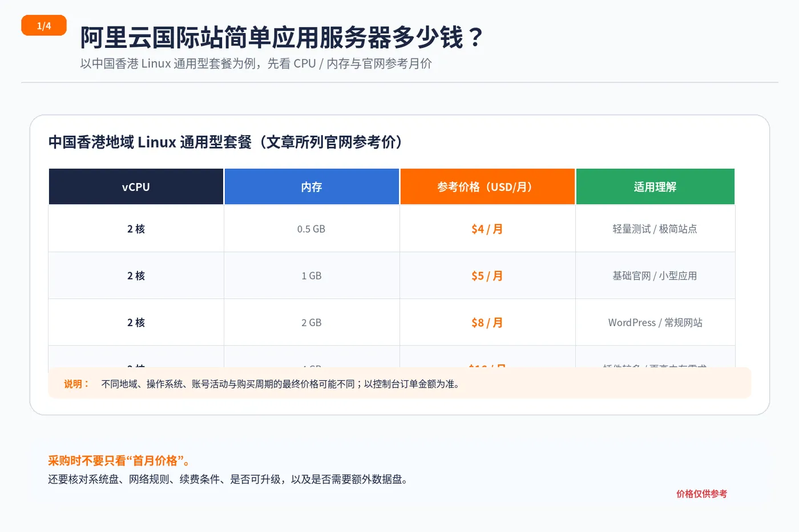Click the 内存 column header

coord(312,186)
